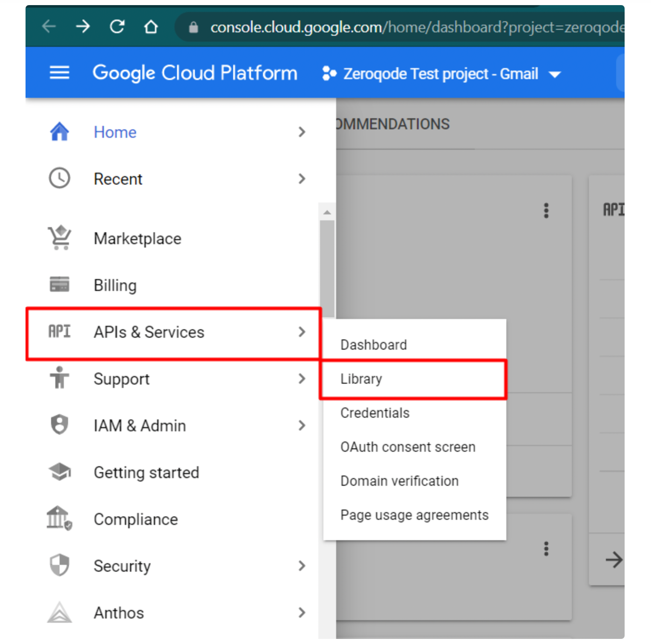Open Billing from the side menu
This screenshot has height=644, width=651.
[115, 285]
